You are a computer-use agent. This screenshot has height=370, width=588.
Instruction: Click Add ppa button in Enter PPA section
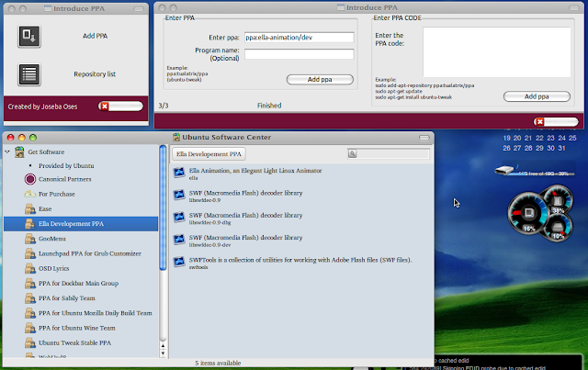pos(320,80)
